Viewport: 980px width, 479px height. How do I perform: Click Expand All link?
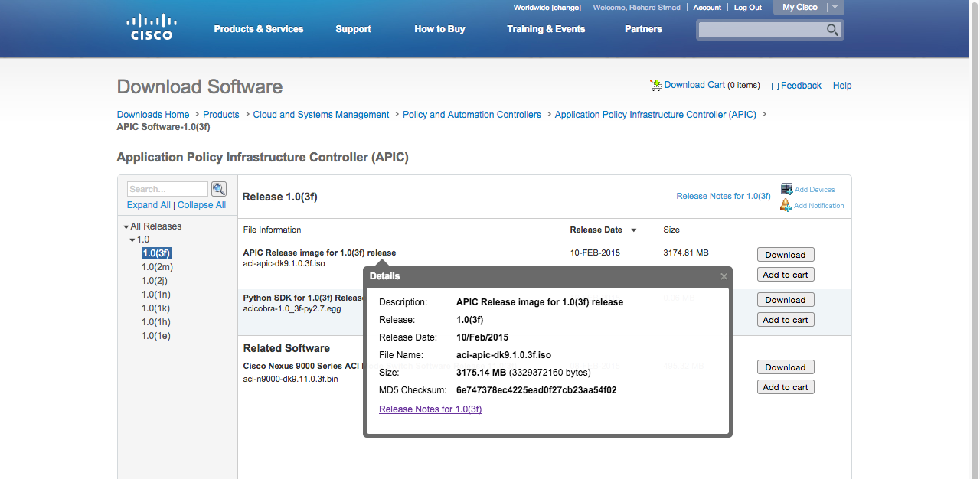point(149,205)
